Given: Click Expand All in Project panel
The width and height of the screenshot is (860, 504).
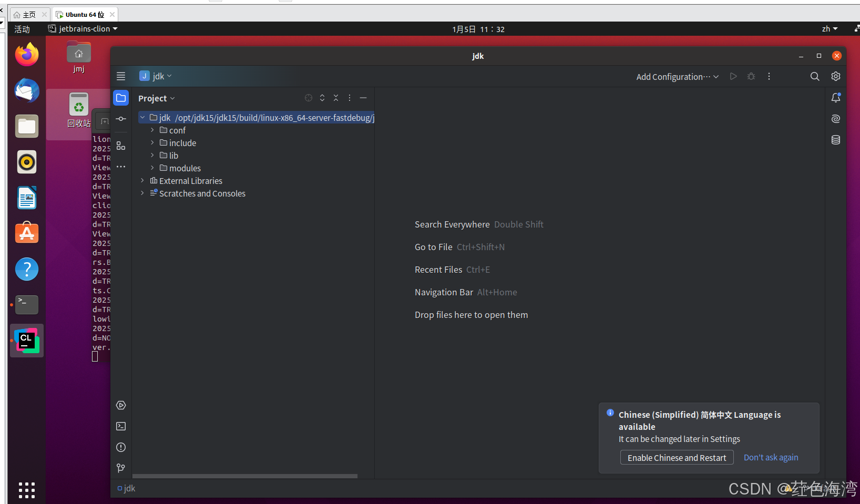Looking at the screenshot, I should (x=322, y=98).
